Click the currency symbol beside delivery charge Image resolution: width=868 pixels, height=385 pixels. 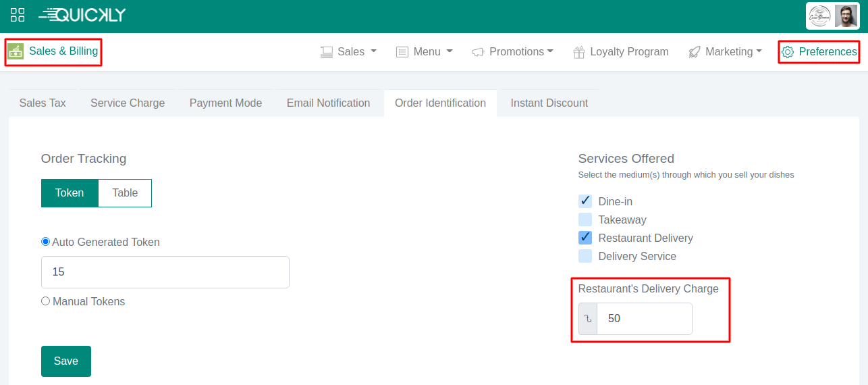pyautogui.click(x=588, y=319)
